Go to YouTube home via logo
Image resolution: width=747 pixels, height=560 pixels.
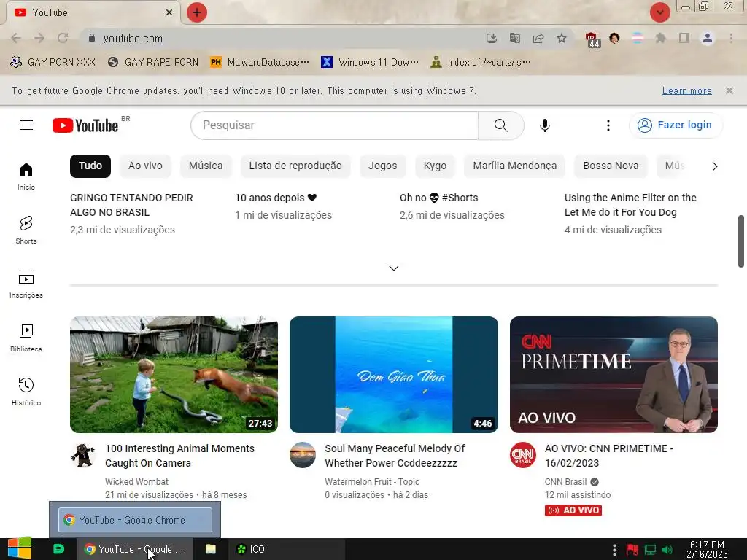tap(85, 125)
